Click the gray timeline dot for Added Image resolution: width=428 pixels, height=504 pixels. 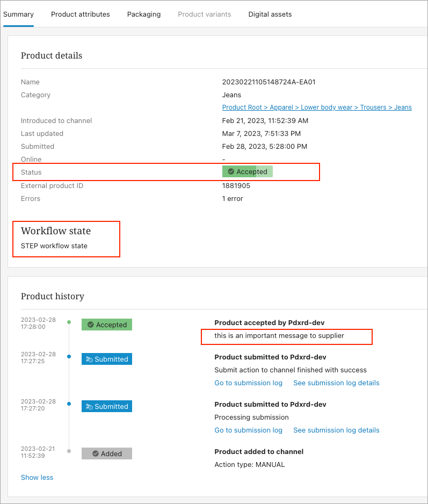click(69, 451)
